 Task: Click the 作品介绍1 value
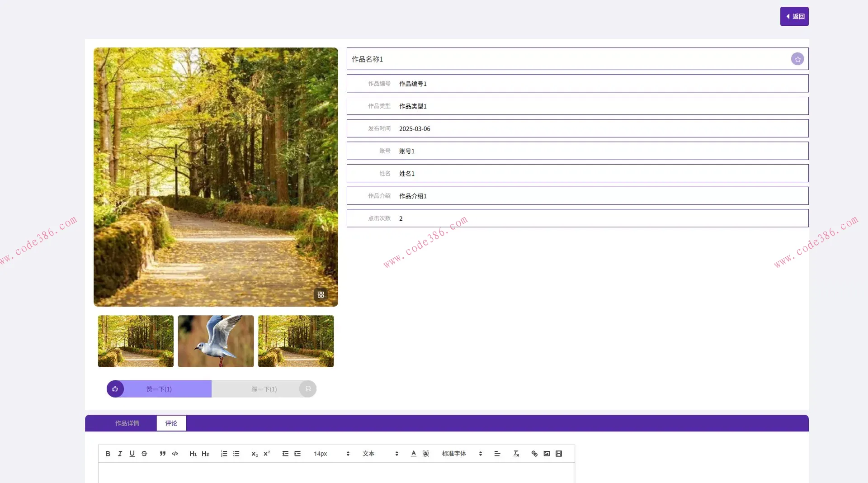tap(413, 196)
